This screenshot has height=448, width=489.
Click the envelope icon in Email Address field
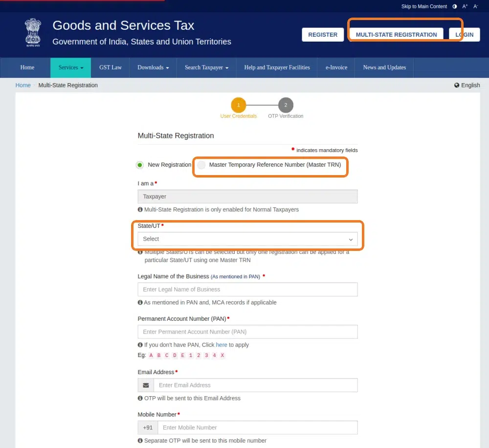tap(146, 385)
